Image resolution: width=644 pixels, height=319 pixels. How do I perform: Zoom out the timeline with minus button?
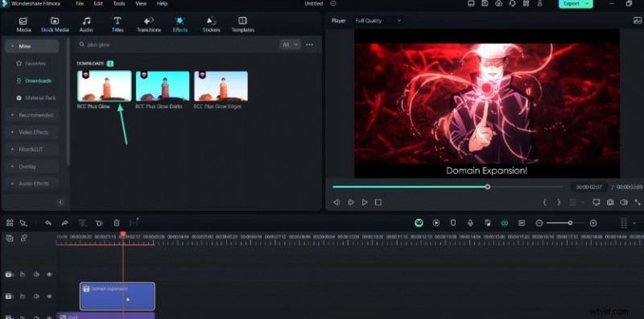pos(539,223)
